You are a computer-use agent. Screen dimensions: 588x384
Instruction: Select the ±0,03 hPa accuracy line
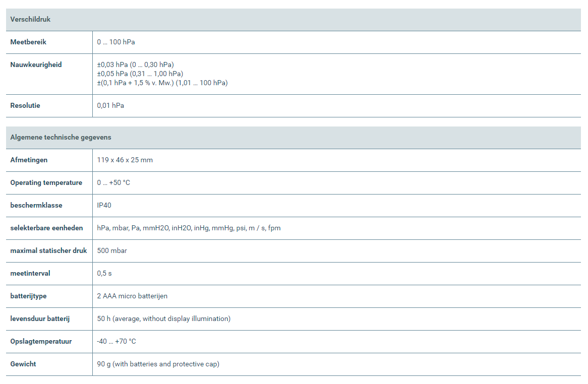tap(135, 65)
